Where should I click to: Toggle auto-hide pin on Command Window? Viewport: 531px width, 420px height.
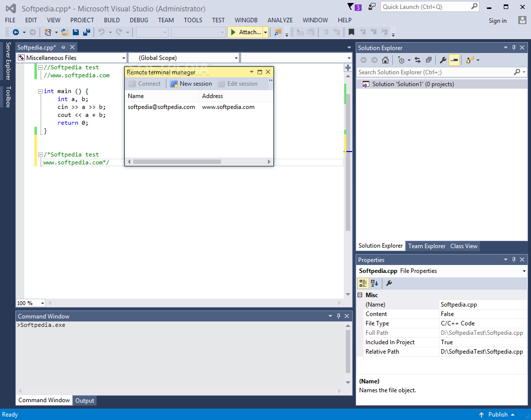click(x=338, y=316)
